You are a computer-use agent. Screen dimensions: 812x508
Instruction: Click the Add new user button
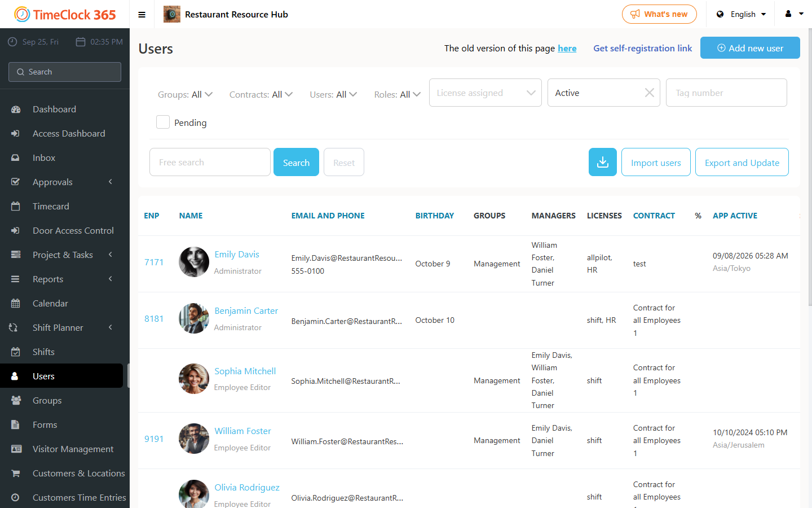[x=750, y=48]
